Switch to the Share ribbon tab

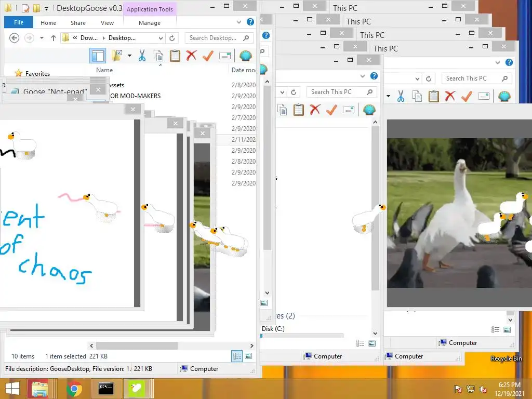click(x=78, y=23)
